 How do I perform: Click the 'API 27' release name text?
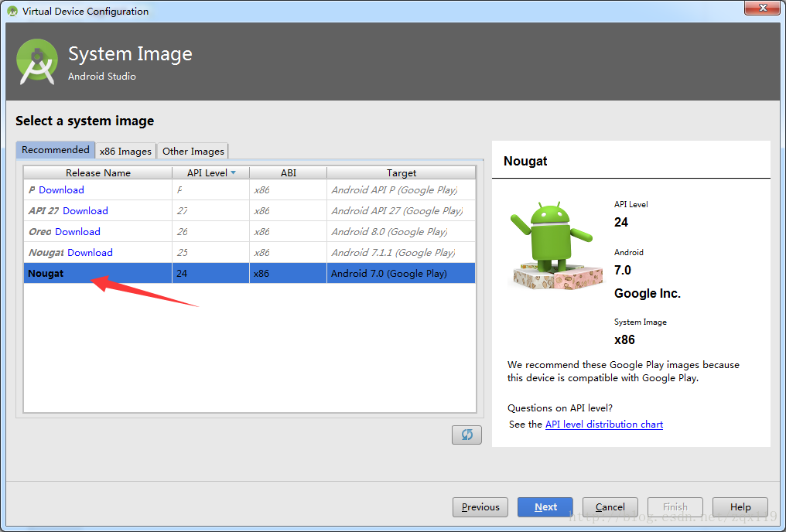click(x=43, y=211)
